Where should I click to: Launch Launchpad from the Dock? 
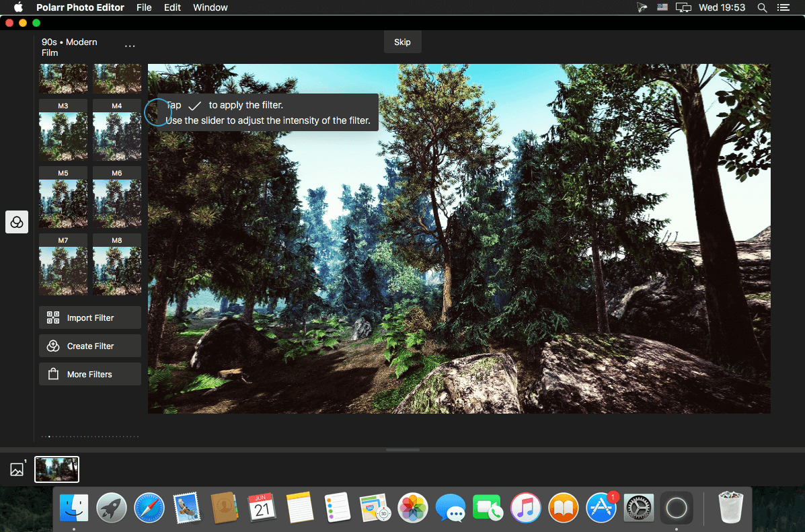point(112,508)
